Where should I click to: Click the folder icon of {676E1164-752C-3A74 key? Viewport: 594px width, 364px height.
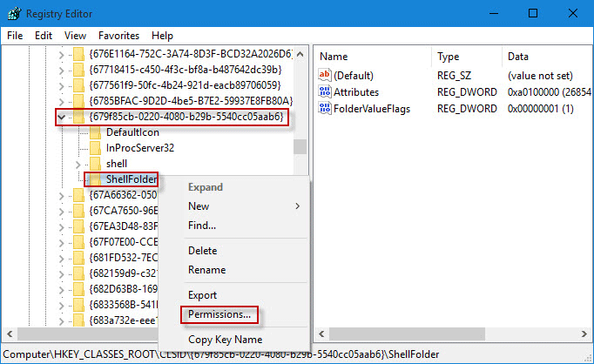pos(78,54)
